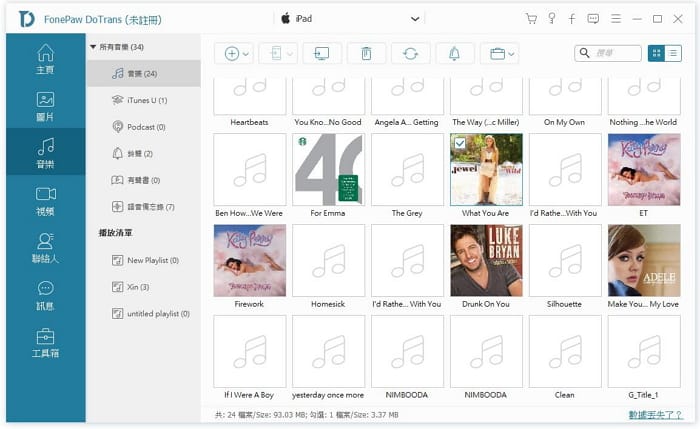Select the ET album thumbnail
The image size is (700, 429).
point(644,170)
